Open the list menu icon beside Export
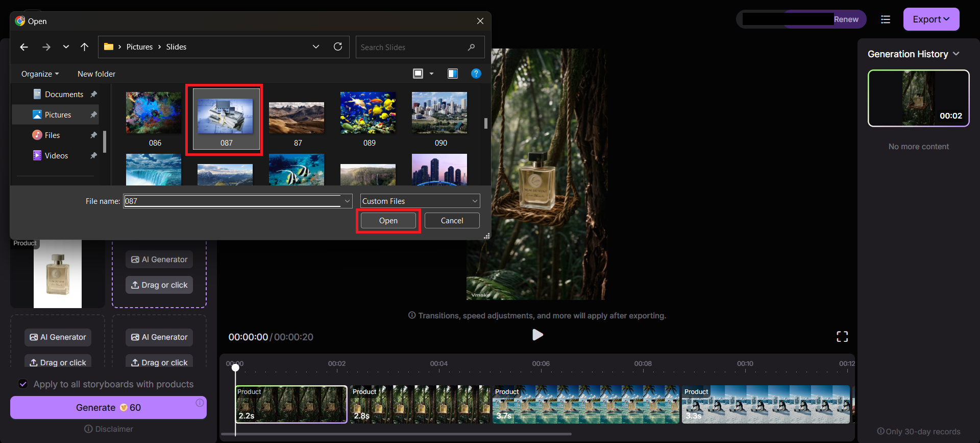 (886, 19)
